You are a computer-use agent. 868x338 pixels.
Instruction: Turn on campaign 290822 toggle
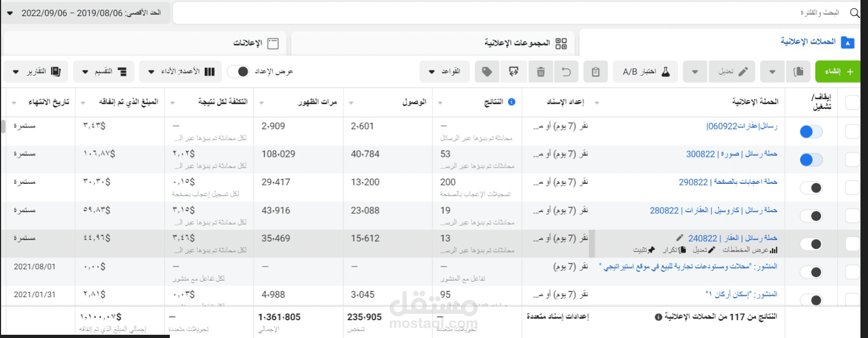click(811, 188)
